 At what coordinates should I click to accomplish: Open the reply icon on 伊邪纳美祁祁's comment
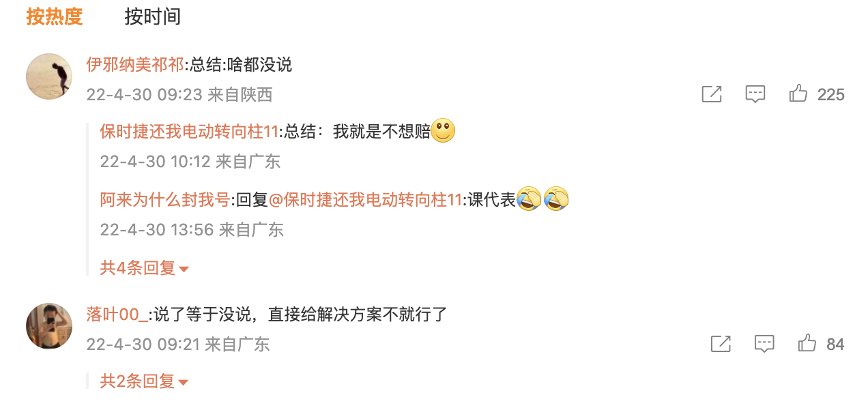(755, 94)
